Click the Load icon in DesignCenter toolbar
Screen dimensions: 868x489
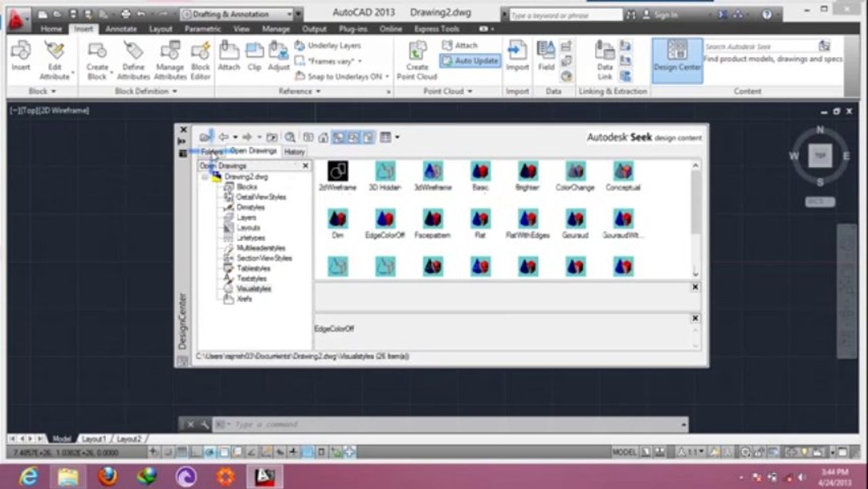(205, 137)
